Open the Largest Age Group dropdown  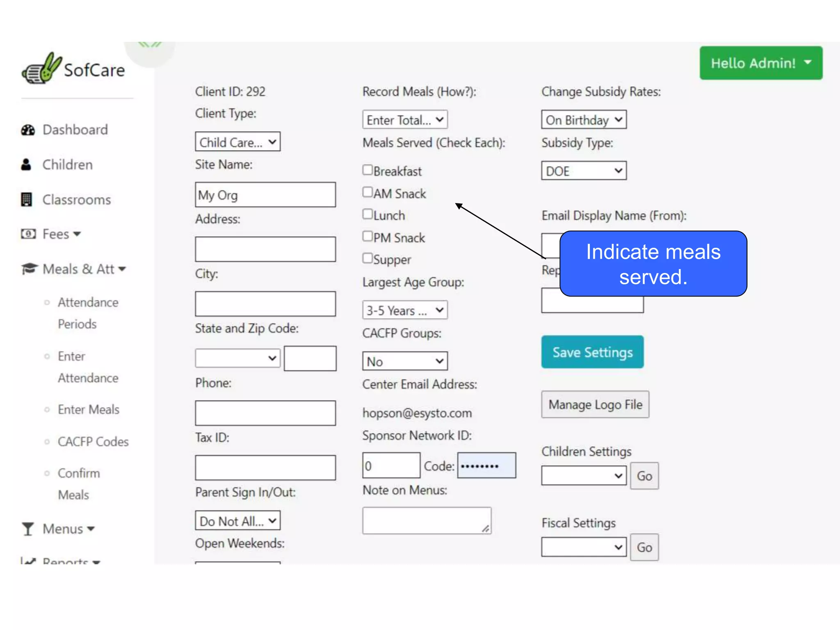click(405, 310)
